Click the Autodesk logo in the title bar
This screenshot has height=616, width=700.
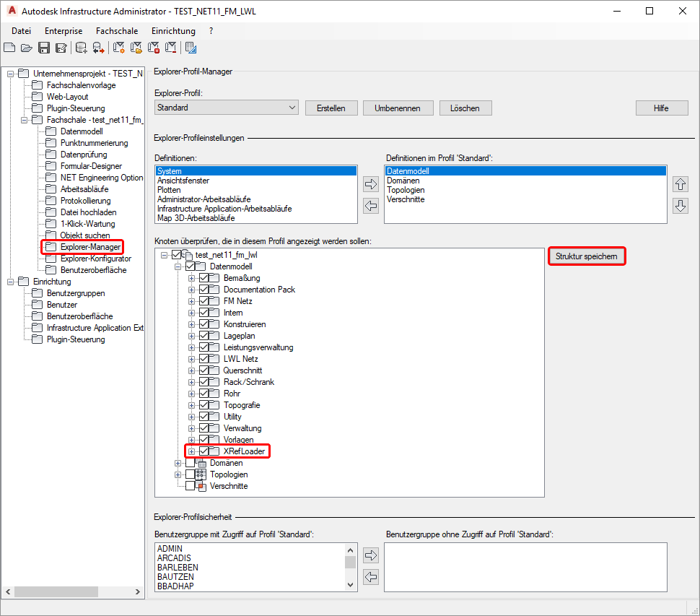click(x=12, y=11)
